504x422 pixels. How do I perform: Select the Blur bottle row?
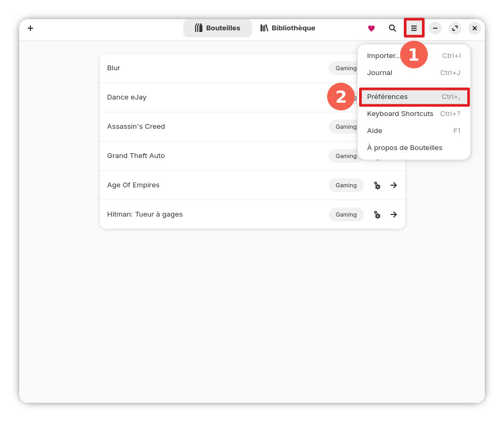tap(213, 68)
